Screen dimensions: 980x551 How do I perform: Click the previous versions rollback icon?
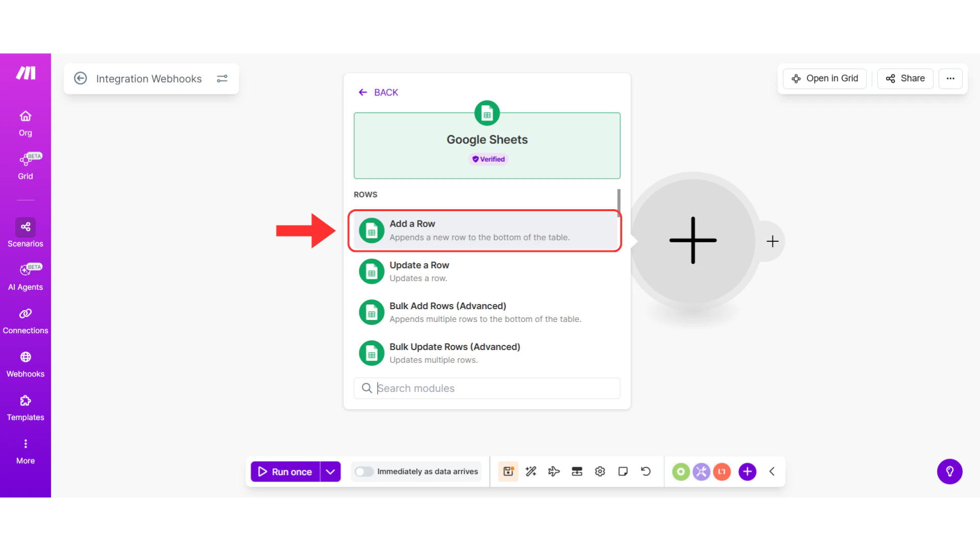(x=646, y=471)
